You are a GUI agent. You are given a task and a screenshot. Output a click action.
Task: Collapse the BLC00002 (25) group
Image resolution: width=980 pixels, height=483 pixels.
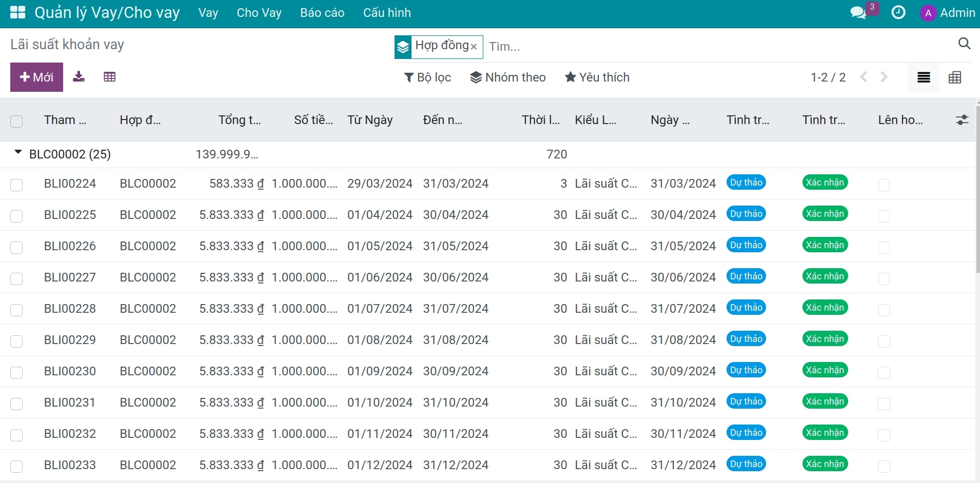point(18,152)
